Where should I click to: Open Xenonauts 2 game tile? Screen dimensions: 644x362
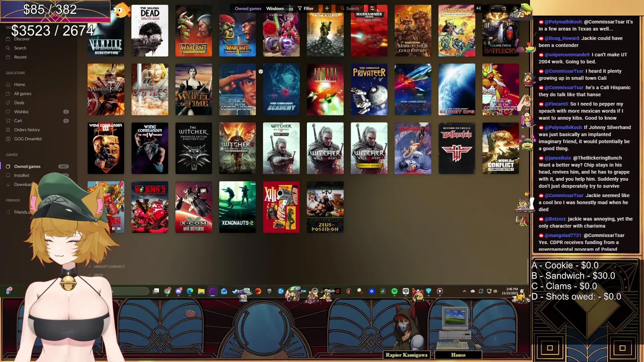click(x=237, y=207)
